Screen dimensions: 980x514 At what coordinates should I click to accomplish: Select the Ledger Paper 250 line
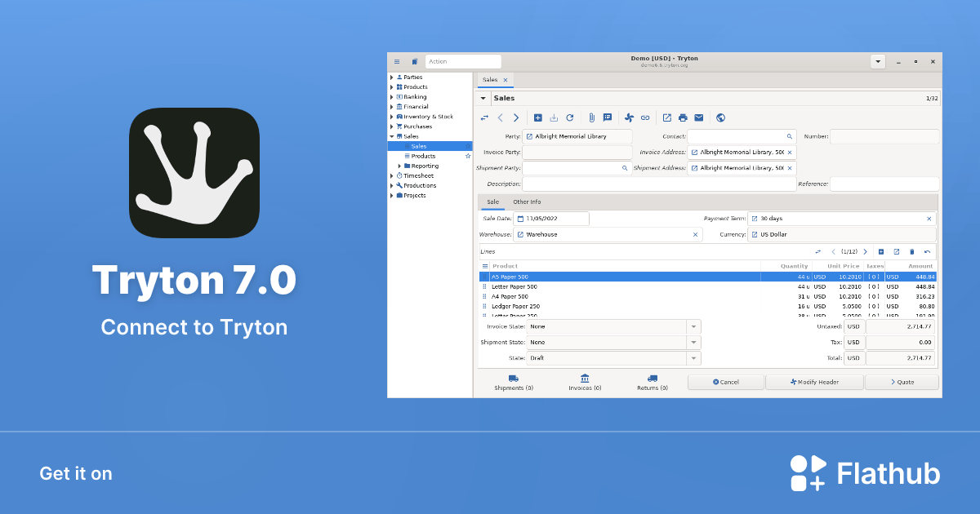(708, 306)
